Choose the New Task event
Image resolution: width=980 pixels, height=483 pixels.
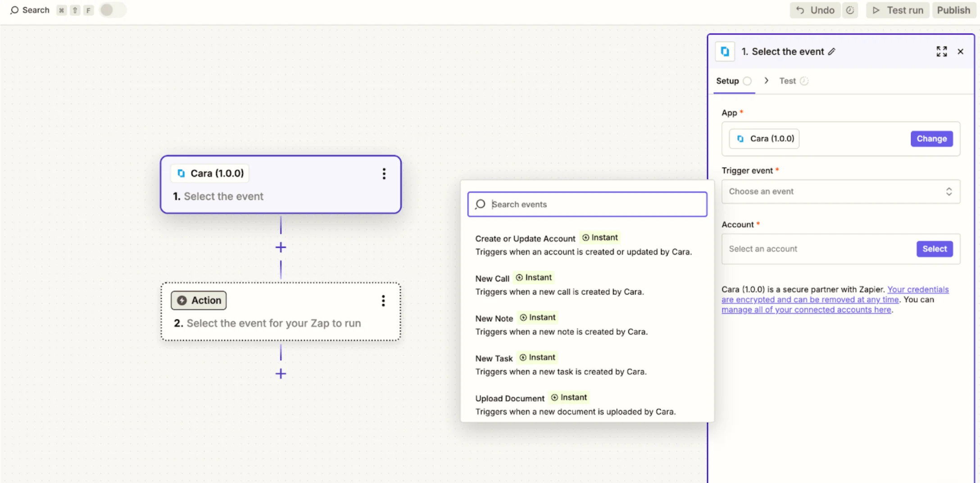pyautogui.click(x=587, y=365)
